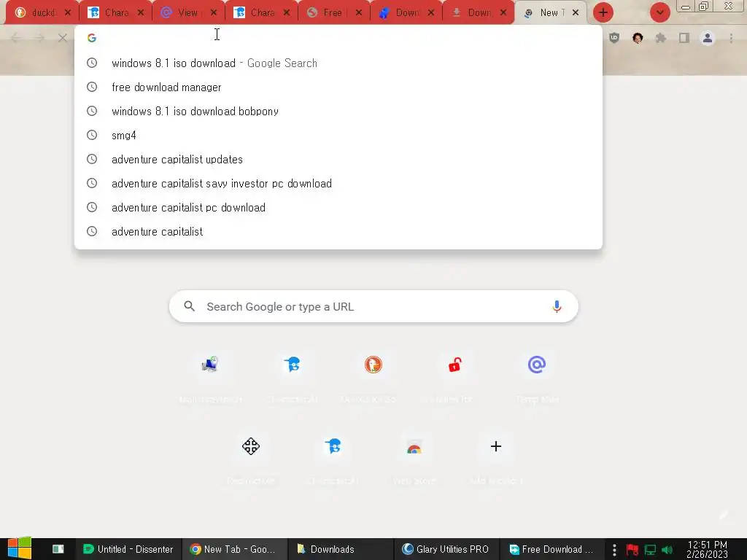Close the DuckDuckGo tab

(x=68, y=12)
